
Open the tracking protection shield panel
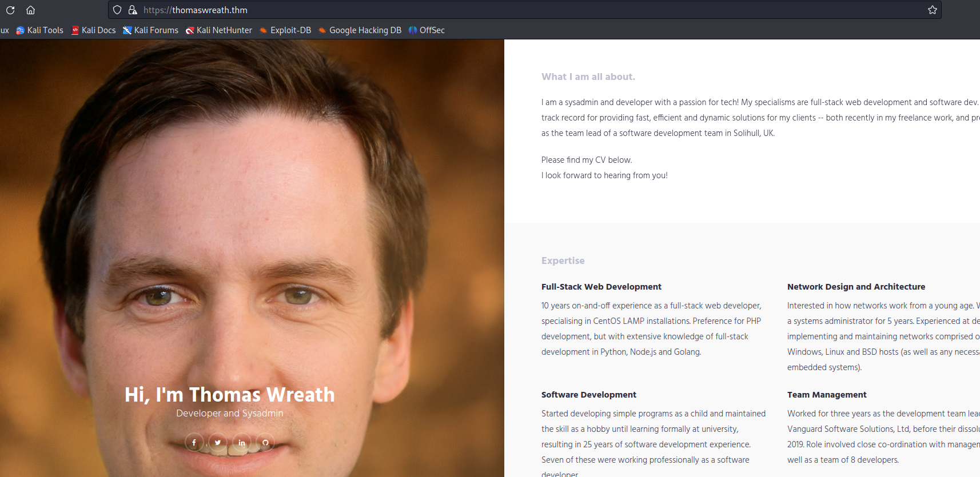tap(117, 10)
